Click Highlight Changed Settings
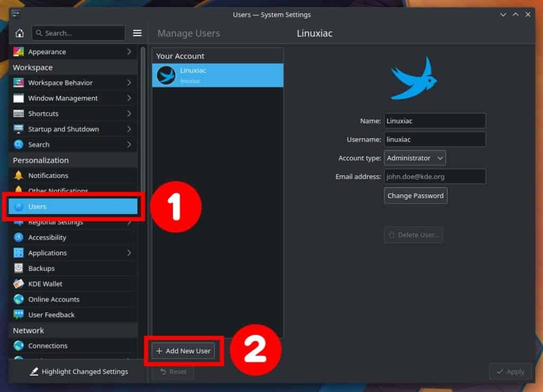 tap(79, 371)
